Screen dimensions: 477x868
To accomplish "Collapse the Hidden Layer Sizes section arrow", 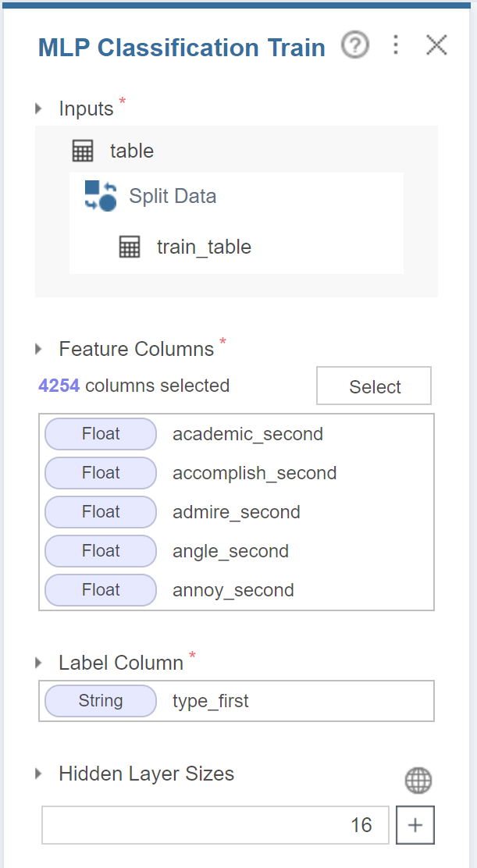I will point(39,774).
